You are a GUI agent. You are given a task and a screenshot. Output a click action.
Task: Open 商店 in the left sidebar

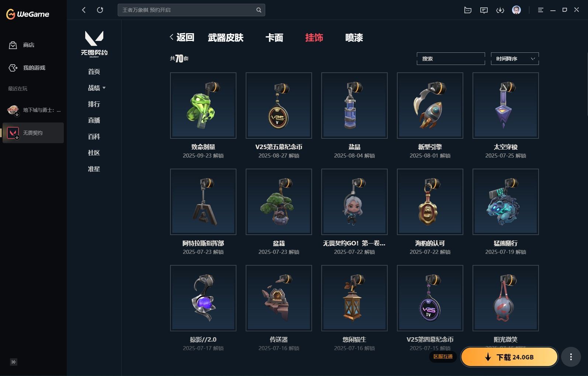coord(22,45)
